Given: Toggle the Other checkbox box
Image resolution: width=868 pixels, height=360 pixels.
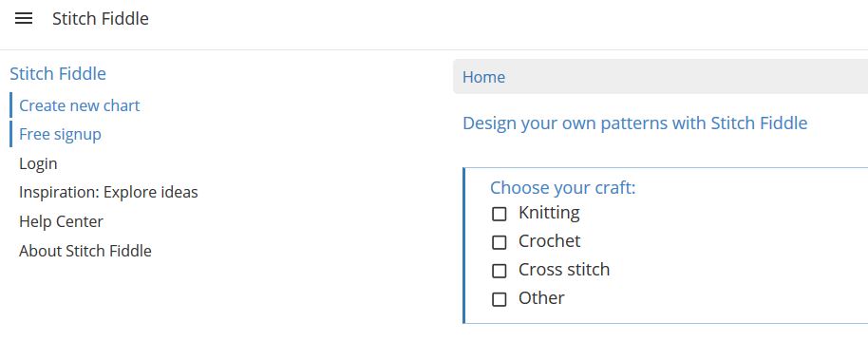Looking at the screenshot, I should [500, 299].
